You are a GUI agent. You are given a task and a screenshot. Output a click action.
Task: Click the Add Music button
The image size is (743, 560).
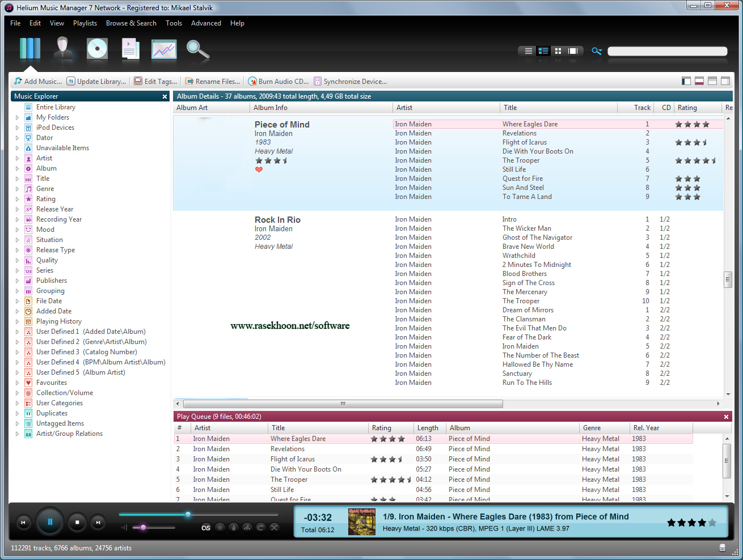(x=38, y=81)
